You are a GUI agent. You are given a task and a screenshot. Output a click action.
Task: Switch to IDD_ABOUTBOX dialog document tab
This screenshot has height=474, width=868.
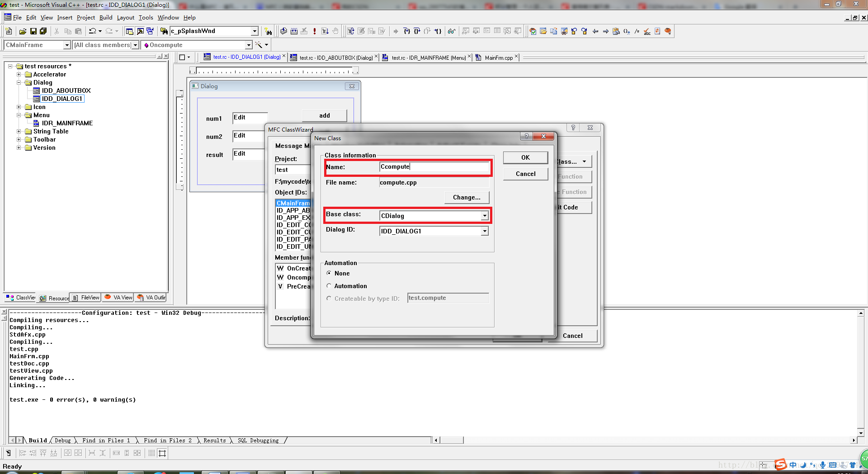334,57
